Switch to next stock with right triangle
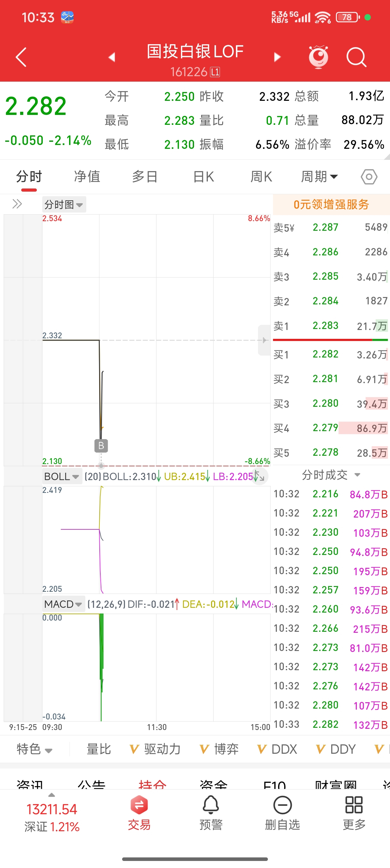Screen dimensions: 390x868 coord(277,57)
